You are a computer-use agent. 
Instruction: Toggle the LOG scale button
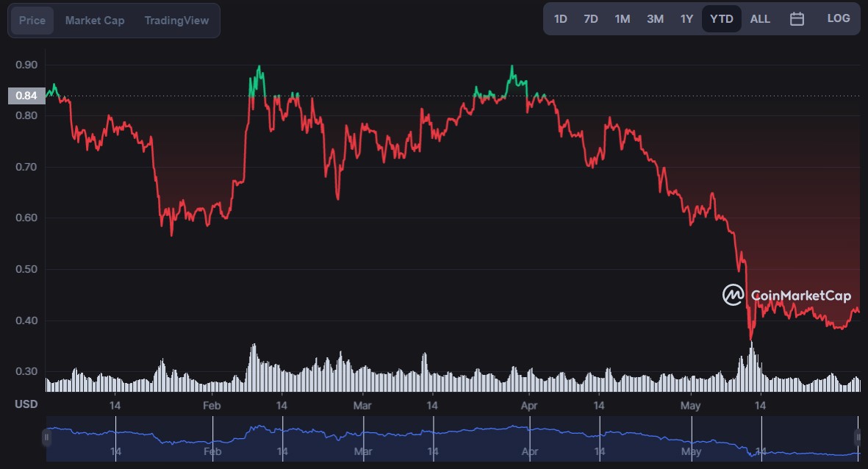[x=838, y=18]
